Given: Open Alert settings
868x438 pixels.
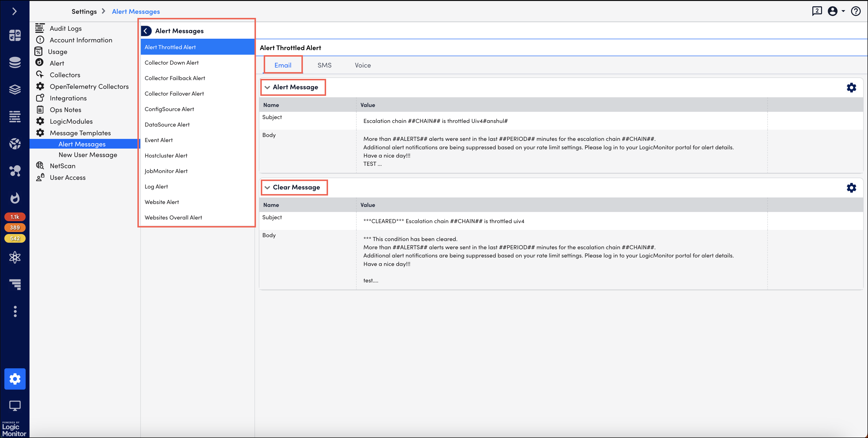Looking at the screenshot, I should pos(57,63).
